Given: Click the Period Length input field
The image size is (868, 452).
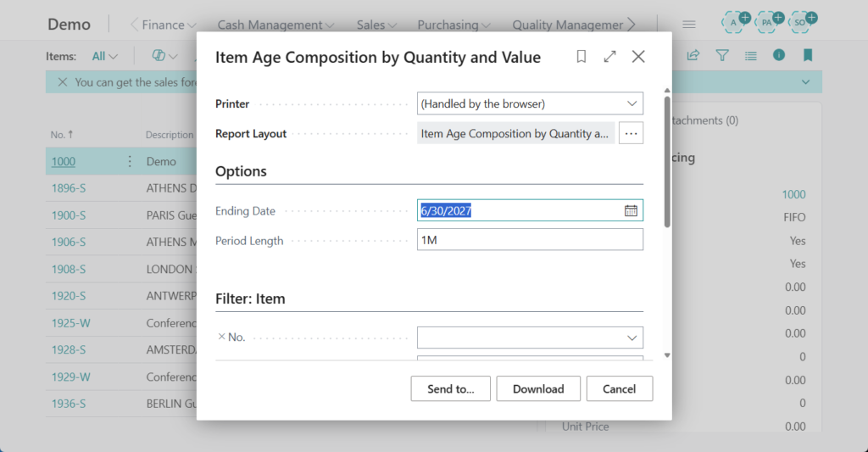Looking at the screenshot, I should [x=530, y=240].
